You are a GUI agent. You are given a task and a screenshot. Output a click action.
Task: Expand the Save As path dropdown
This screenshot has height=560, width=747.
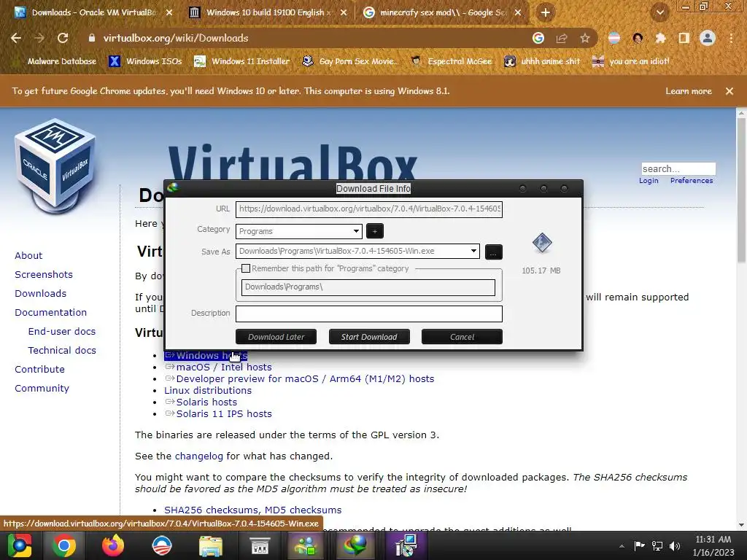click(x=473, y=251)
